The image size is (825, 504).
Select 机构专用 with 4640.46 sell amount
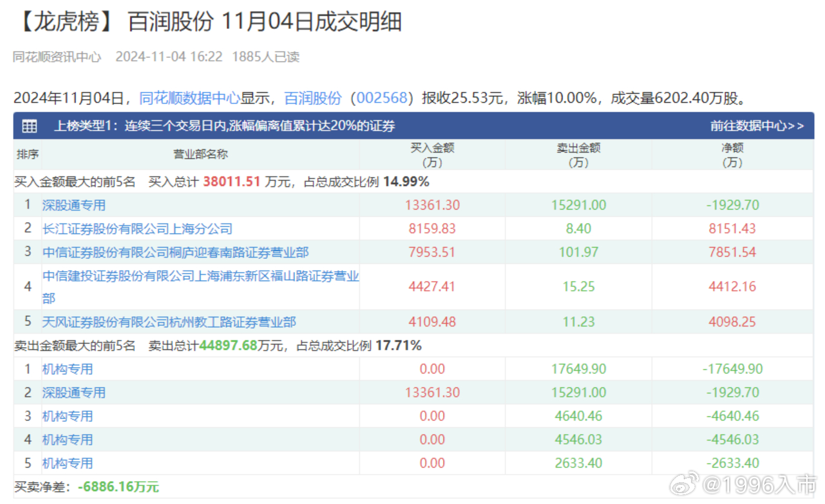(x=68, y=416)
